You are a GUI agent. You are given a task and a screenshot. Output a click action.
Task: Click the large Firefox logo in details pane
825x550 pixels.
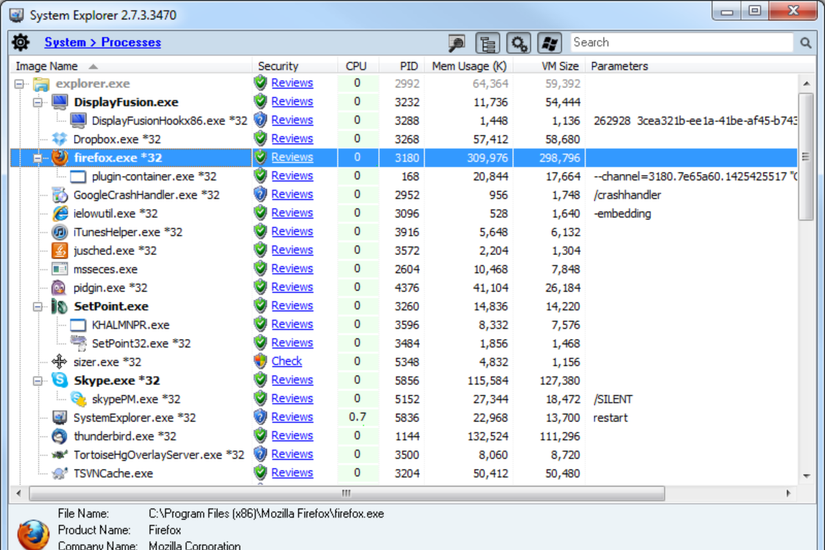[x=34, y=534]
